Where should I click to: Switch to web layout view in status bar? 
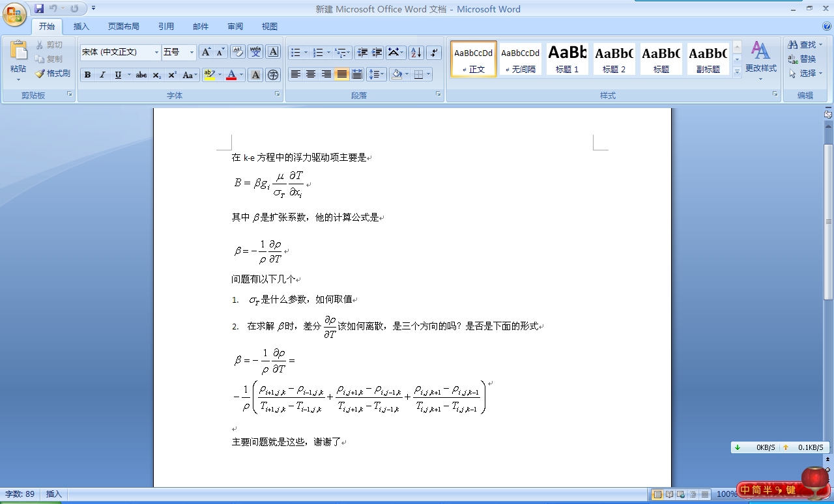point(680,494)
